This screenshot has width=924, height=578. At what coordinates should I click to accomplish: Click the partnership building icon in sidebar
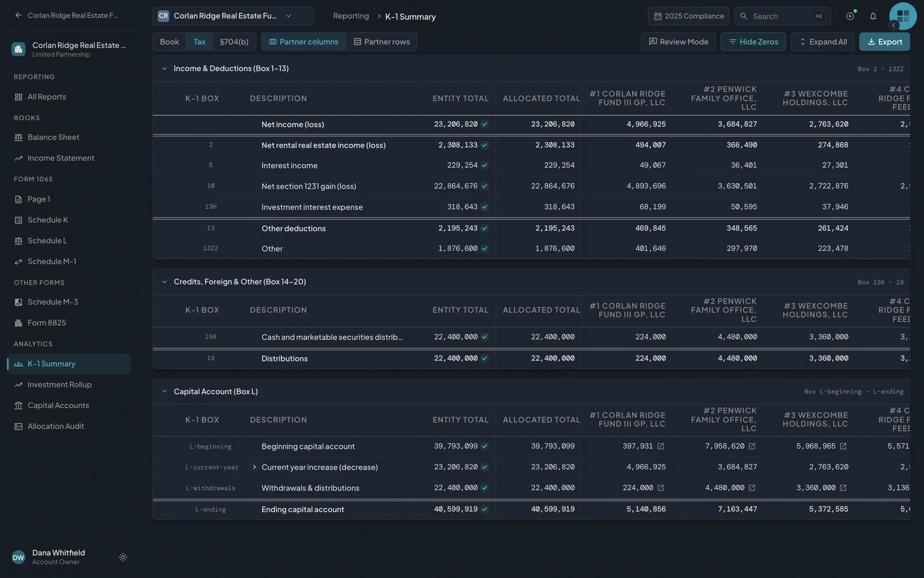(x=18, y=49)
